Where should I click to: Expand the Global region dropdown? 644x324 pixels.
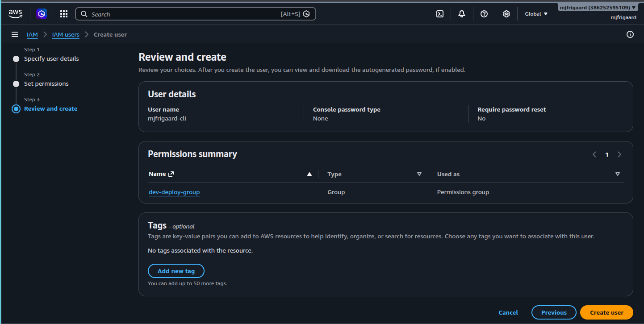tap(536, 14)
